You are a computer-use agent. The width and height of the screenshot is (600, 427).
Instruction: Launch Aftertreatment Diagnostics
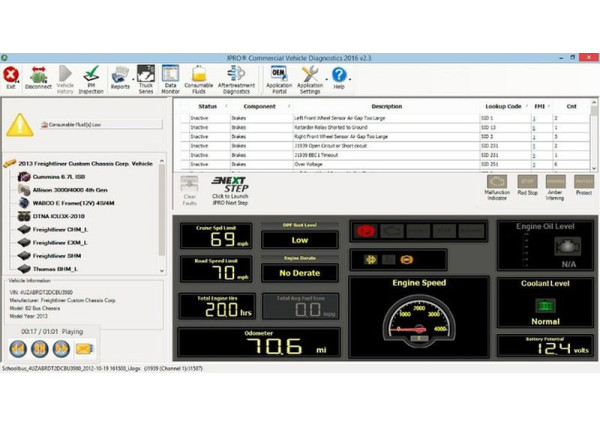[x=236, y=77]
